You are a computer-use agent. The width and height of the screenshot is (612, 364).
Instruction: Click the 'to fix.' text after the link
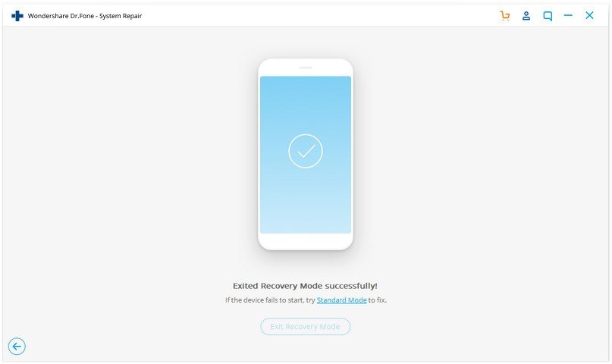tap(378, 300)
